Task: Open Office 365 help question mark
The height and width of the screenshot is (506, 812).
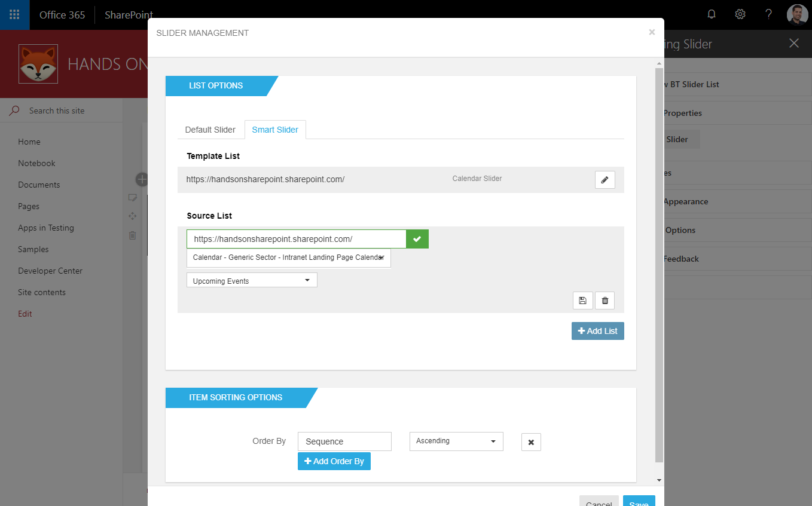Action: [x=768, y=14]
